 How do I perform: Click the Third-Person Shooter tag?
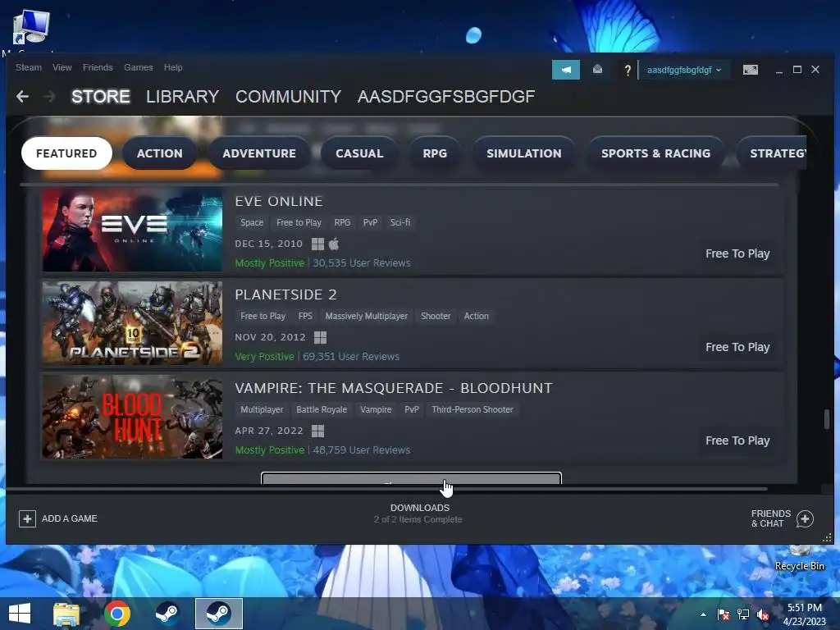[472, 409]
